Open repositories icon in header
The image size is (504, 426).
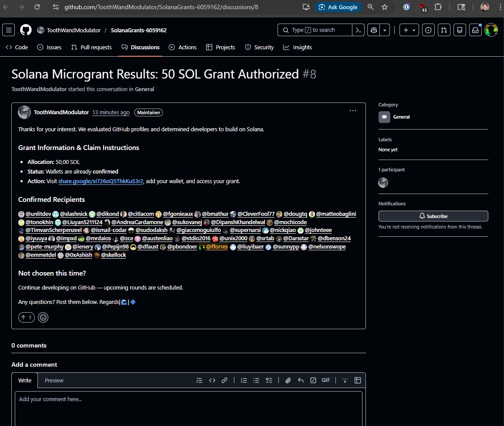coord(460,30)
